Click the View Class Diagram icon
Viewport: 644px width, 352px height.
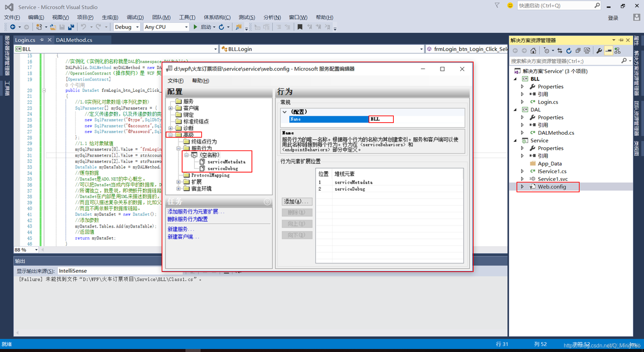(617, 51)
